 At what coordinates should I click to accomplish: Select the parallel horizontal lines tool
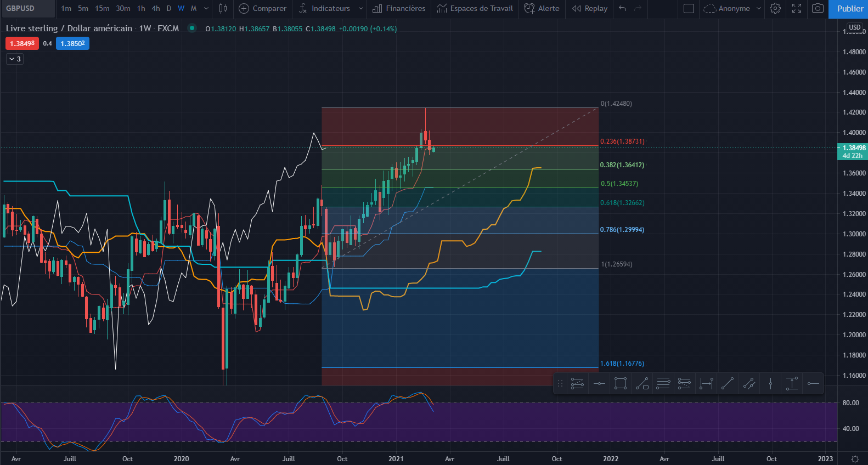point(663,384)
